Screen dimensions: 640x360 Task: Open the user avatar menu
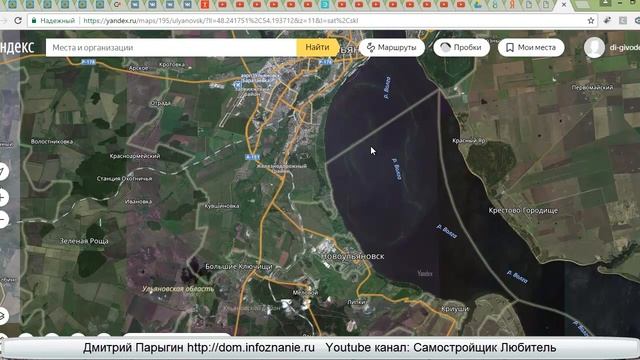pos(594,47)
